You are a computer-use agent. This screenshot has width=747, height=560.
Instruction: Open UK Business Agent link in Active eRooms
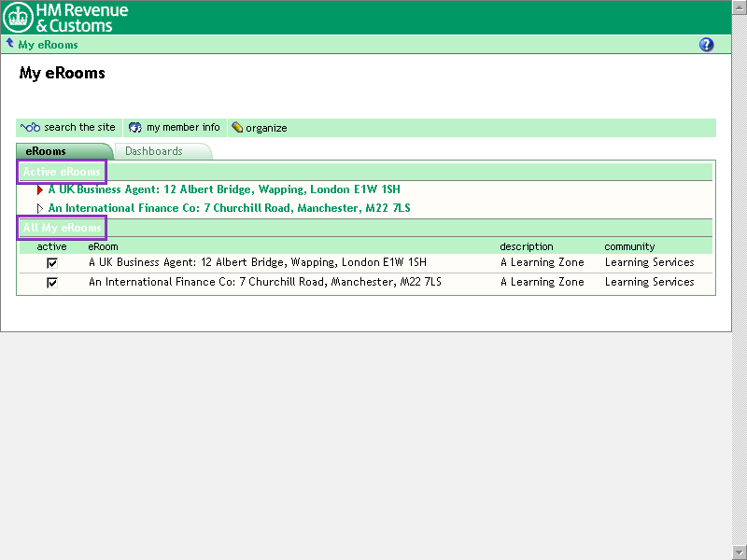coord(223,189)
